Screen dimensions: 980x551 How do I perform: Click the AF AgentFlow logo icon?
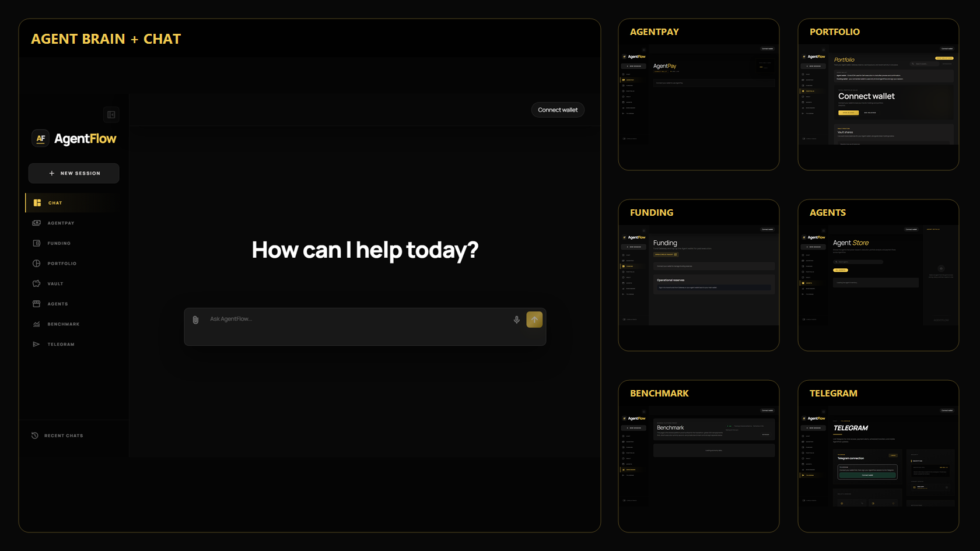coord(40,139)
